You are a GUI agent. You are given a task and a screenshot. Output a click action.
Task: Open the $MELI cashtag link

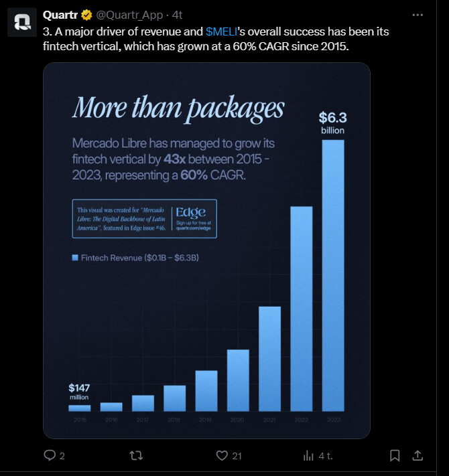point(221,32)
